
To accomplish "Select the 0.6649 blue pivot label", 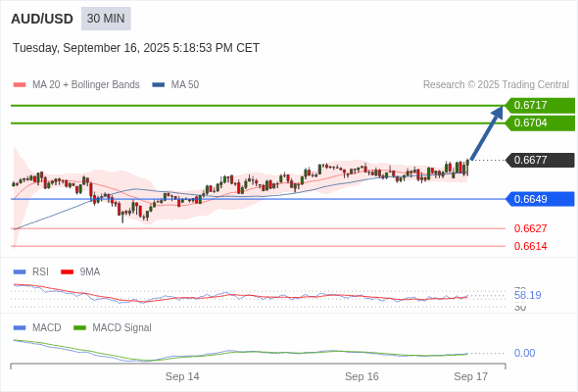I will pos(540,199).
